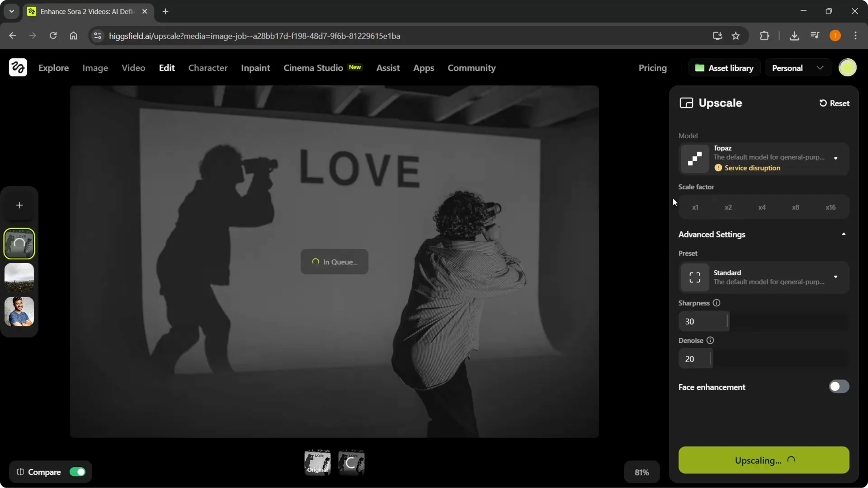Image resolution: width=868 pixels, height=488 pixels.
Task: Toggle the Compare switch off
Action: point(77,472)
